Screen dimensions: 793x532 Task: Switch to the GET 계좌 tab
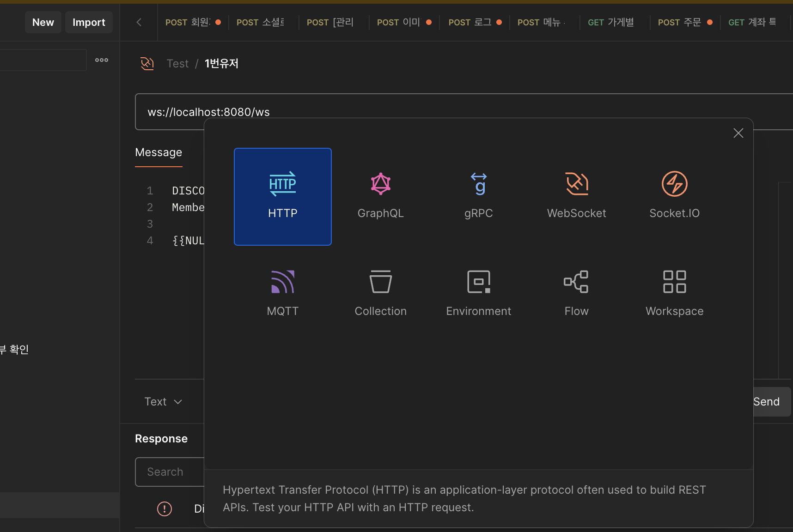point(755,22)
